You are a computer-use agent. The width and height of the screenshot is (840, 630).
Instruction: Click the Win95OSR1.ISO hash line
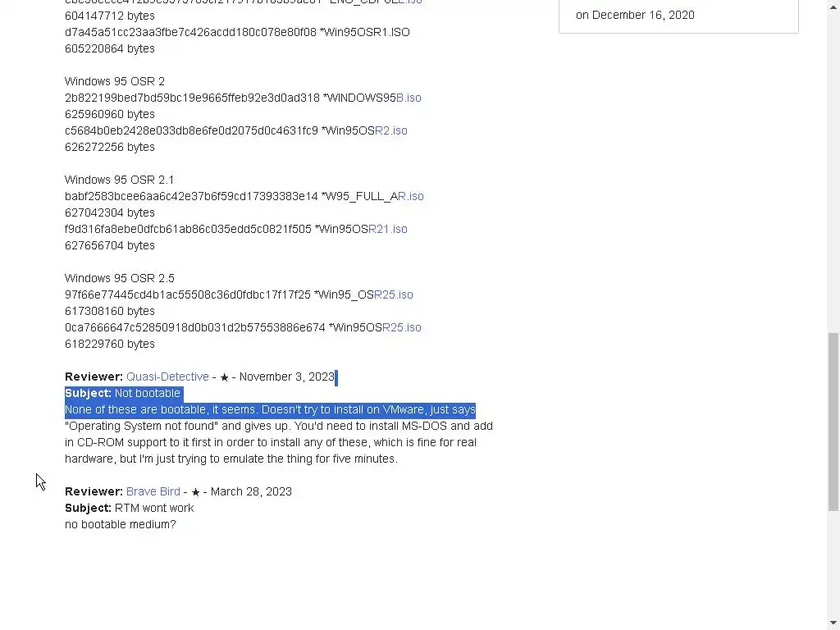[x=237, y=32]
